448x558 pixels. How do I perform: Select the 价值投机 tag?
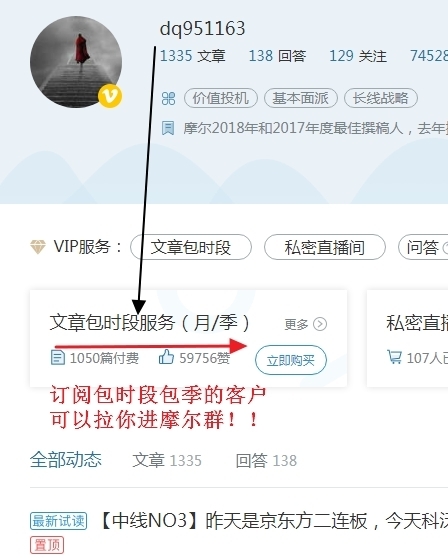221,98
